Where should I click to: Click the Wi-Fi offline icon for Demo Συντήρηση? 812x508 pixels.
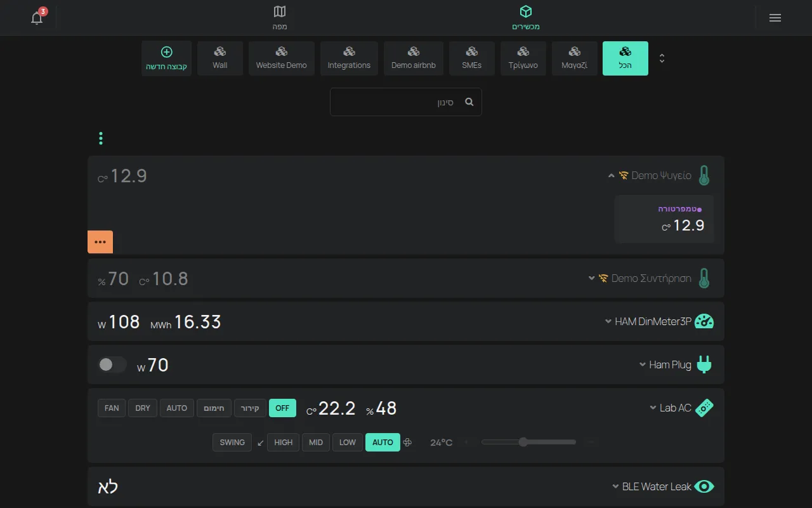click(x=603, y=278)
